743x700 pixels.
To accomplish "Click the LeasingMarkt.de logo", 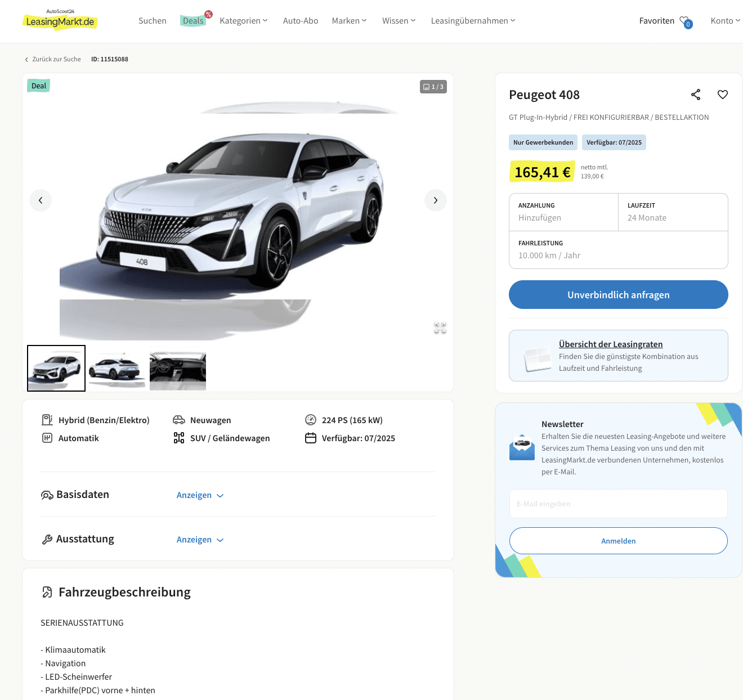I will coord(60,20).
